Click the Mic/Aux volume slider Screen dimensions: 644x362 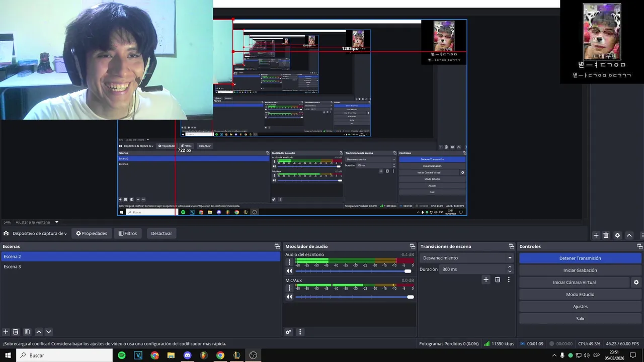[354, 297]
